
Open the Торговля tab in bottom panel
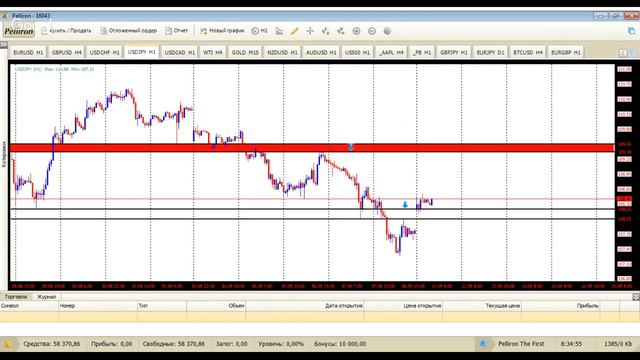(16, 297)
